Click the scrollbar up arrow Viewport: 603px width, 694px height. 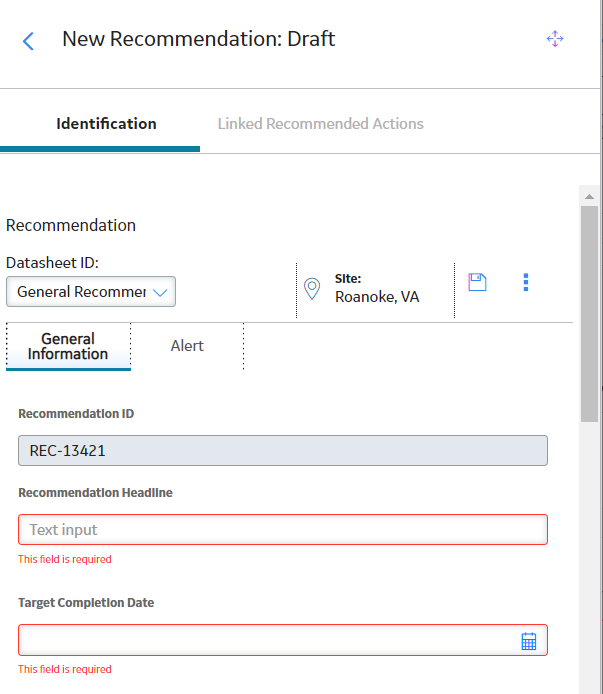pyautogui.click(x=589, y=197)
